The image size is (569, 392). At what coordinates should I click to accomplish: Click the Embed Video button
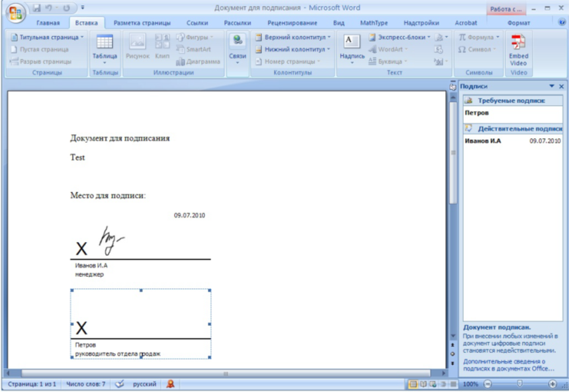(x=518, y=49)
